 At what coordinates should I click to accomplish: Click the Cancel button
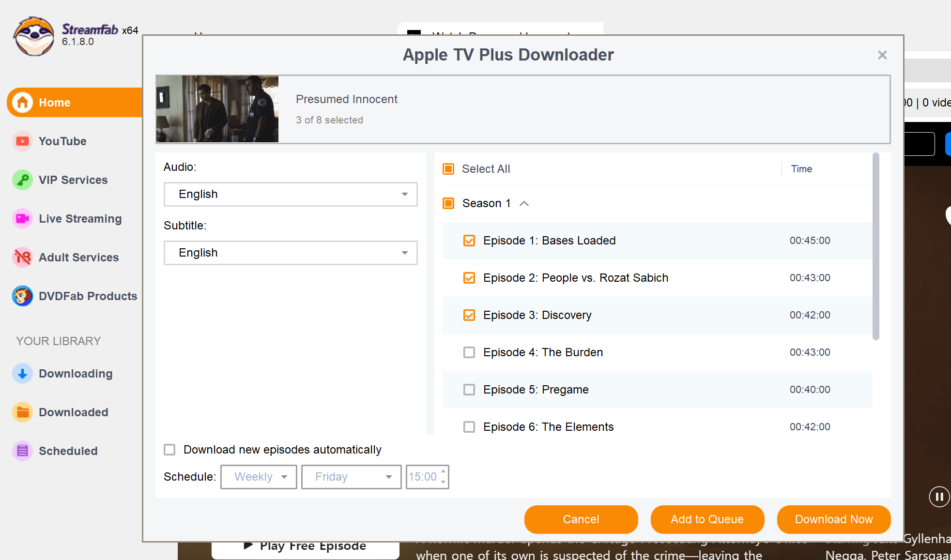click(x=581, y=519)
